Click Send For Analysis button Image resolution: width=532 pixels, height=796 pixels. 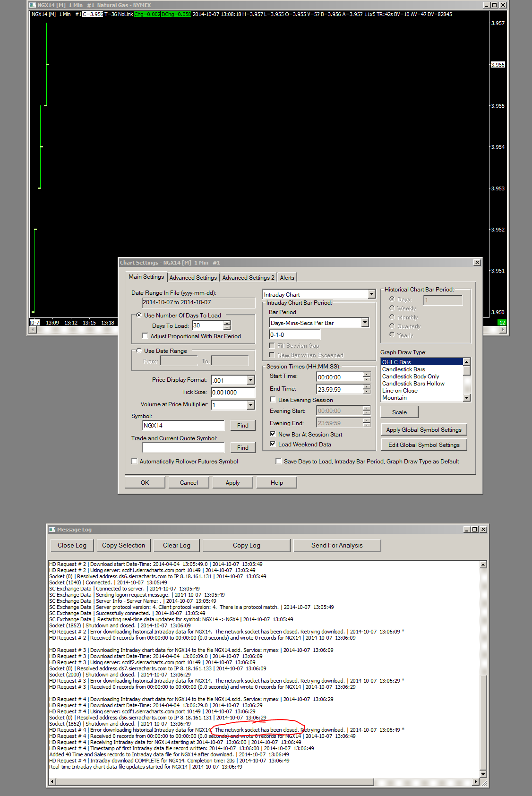point(337,545)
